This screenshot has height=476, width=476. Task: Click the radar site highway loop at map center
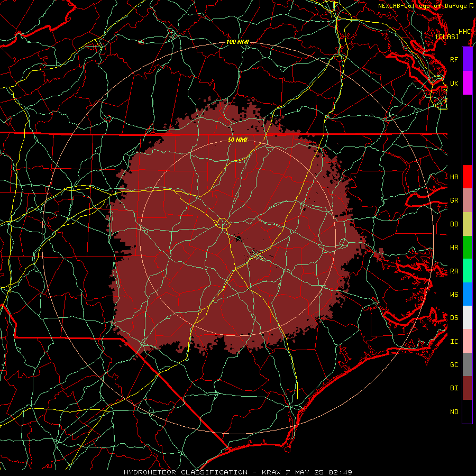point(223,223)
